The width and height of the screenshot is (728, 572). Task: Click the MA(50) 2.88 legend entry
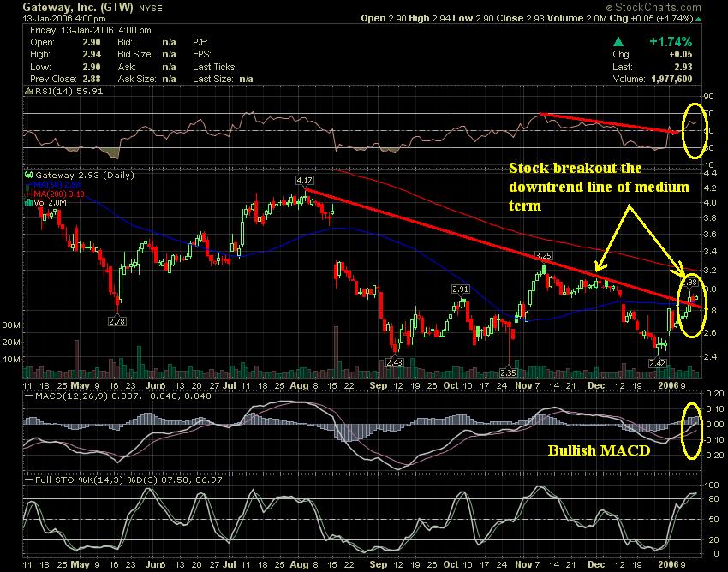(x=57, y=185)
